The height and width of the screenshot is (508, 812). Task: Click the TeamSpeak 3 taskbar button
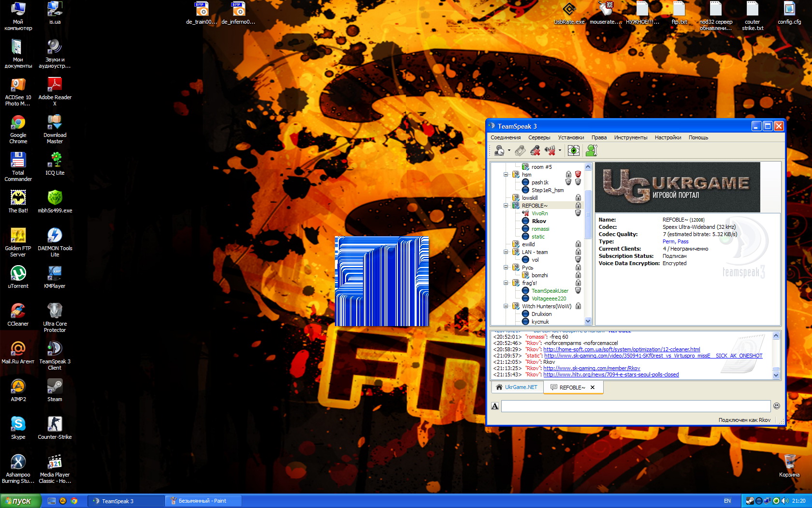[x=126, y=501]
